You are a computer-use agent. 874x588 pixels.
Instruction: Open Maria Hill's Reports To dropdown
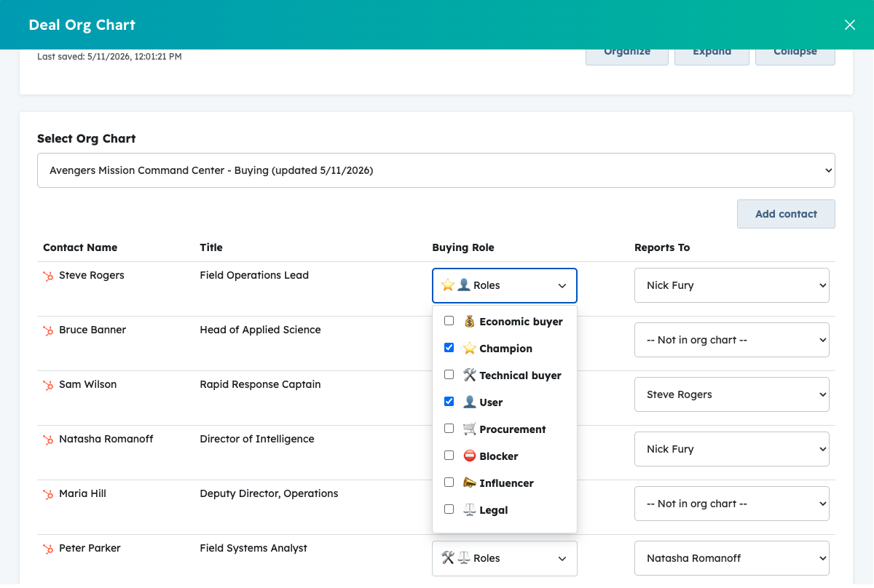point(732,504)
